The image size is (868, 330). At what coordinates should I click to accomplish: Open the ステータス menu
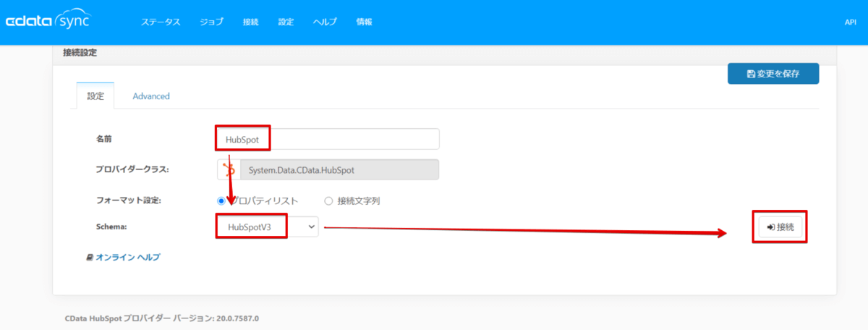click(x=161, y=22)
